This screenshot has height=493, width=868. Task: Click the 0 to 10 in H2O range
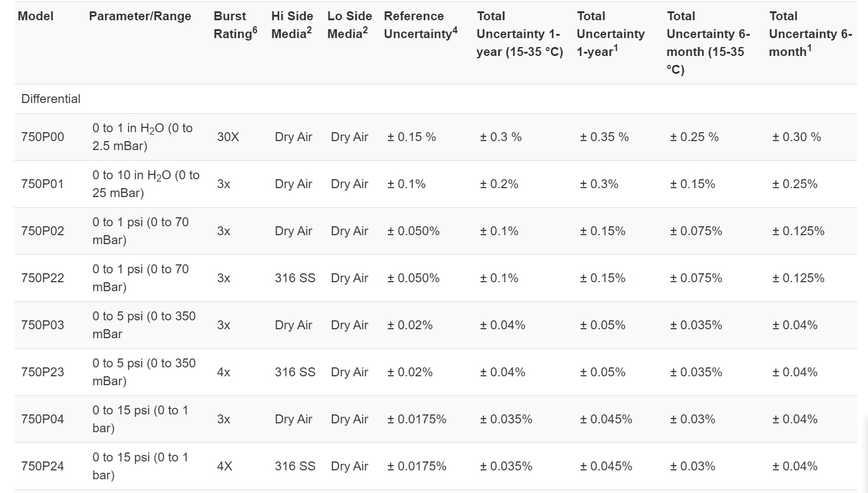pyautogui.click(x=146, y=184)
